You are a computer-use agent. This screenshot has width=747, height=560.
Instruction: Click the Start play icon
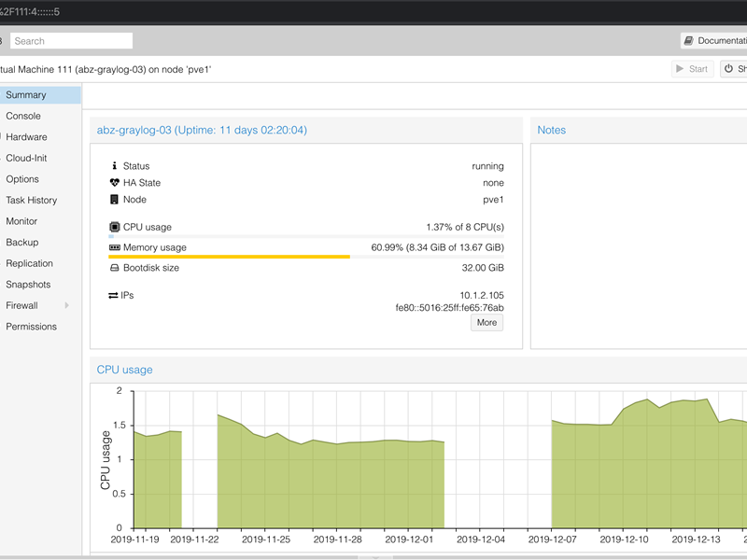pyautogui.click(x=679, y=69)
